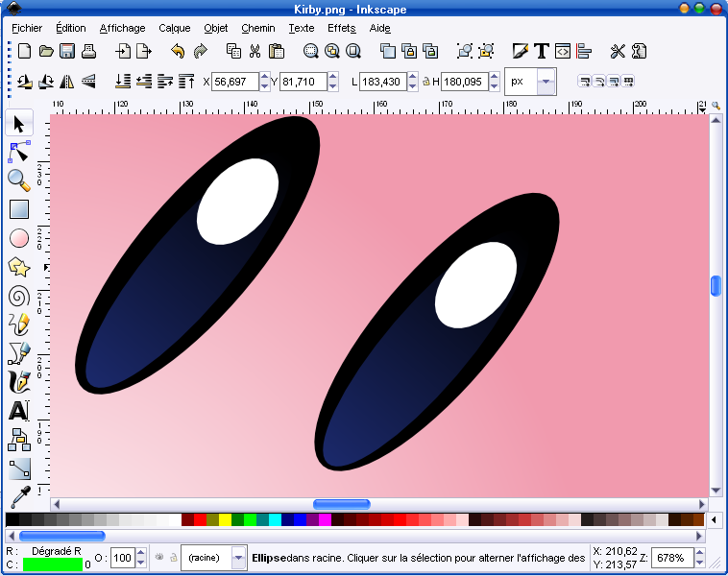
Task: Click the Import icon
Action: coord(123,51)
